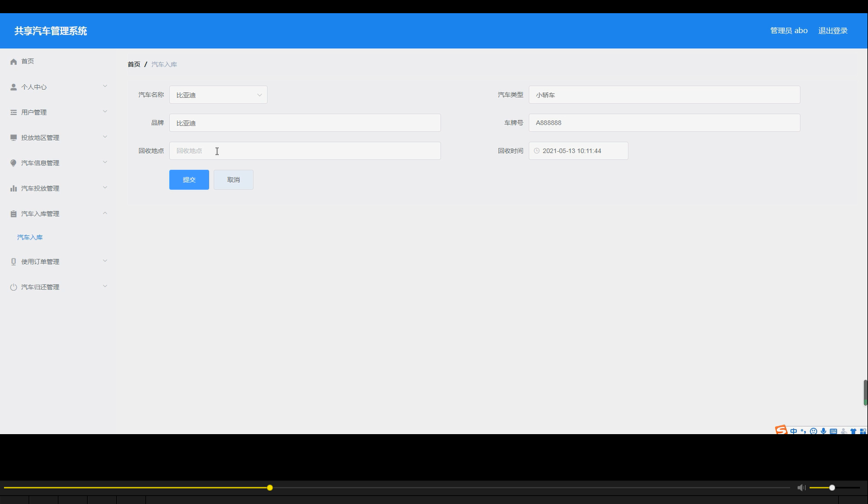Click the punctuation mode icon in IME bar
This screenshot has height=504, width=868.
pos(803,431)
